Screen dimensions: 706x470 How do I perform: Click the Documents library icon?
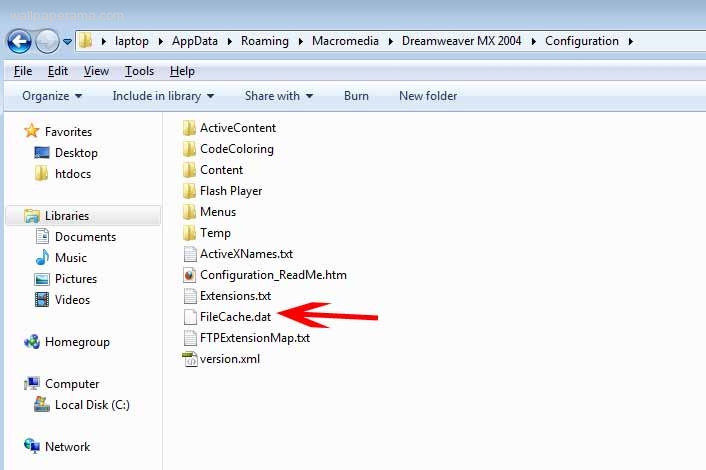click(42, 236)
